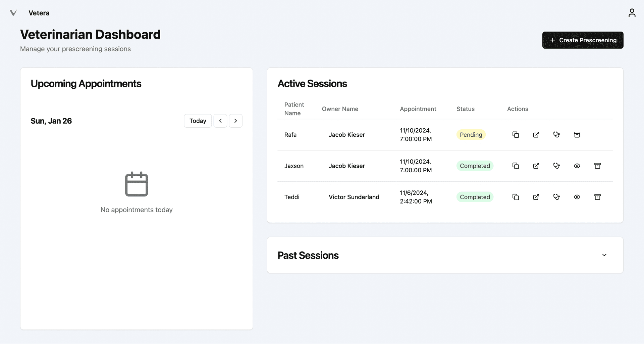Select the stethoscope icon on Teddi's row
The height and width of the screenshot is (350, 644).
click(557, 197)
